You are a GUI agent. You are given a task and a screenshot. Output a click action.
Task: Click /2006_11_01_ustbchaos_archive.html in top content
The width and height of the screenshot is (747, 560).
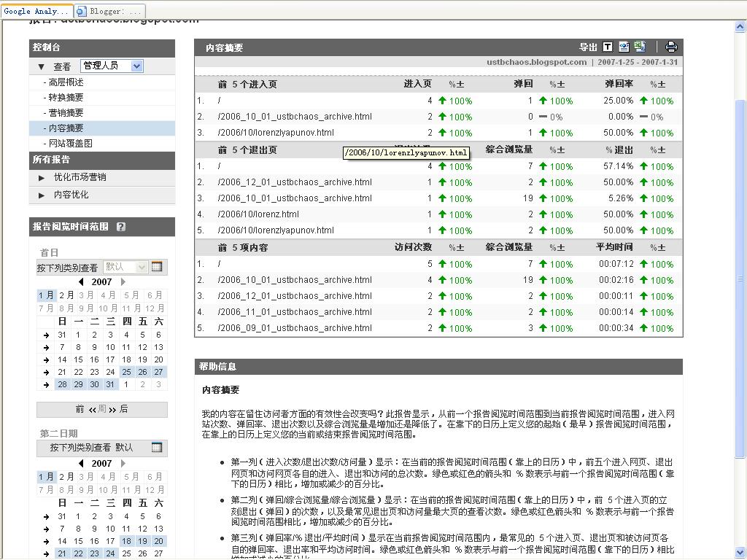(x=295, y=312)
